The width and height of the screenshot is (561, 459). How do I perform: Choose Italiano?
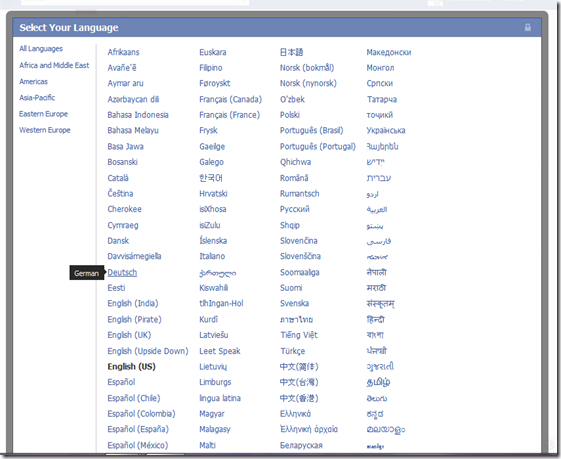click(x=212, y=256)
